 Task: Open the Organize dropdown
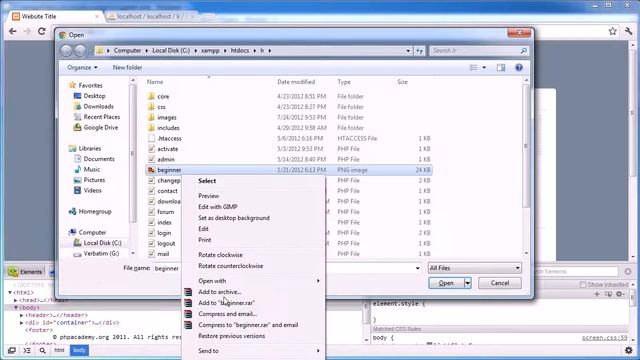point(82,68)
